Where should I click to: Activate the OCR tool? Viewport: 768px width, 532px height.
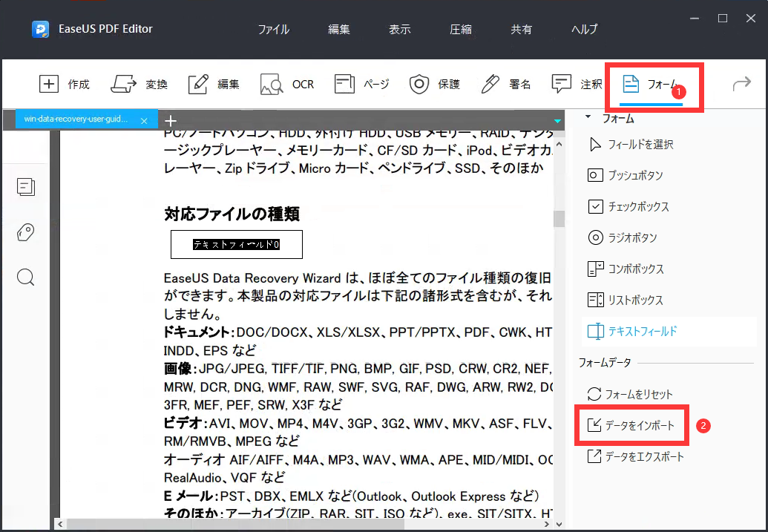coord(287,84)
